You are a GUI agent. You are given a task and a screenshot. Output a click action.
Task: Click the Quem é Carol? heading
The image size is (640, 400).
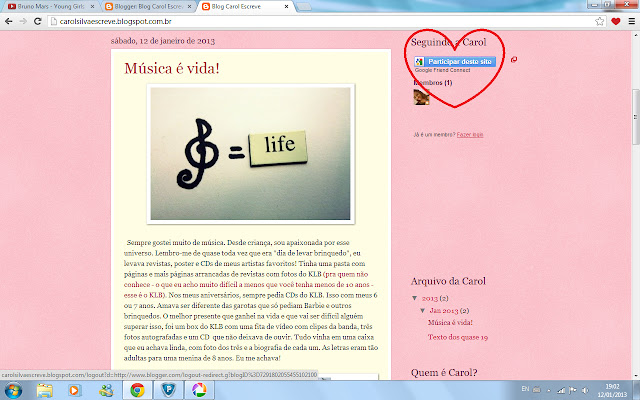coord(444,372)
